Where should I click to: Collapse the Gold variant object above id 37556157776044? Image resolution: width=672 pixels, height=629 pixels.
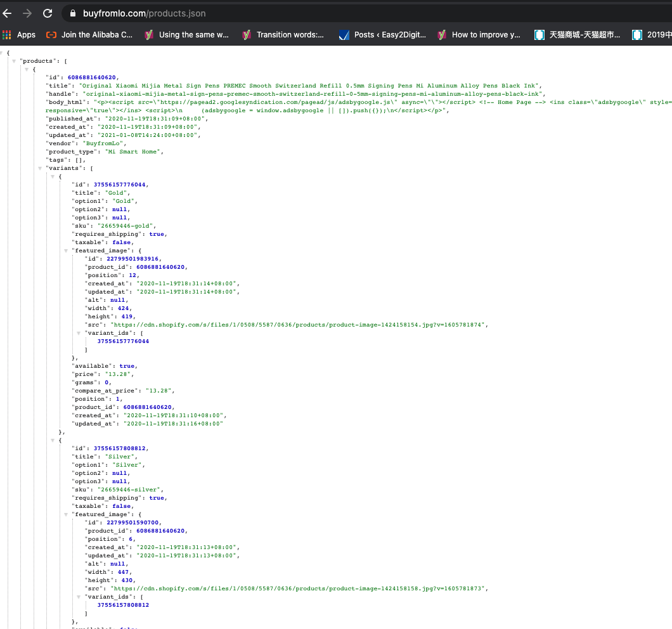(x=53, y=177)
